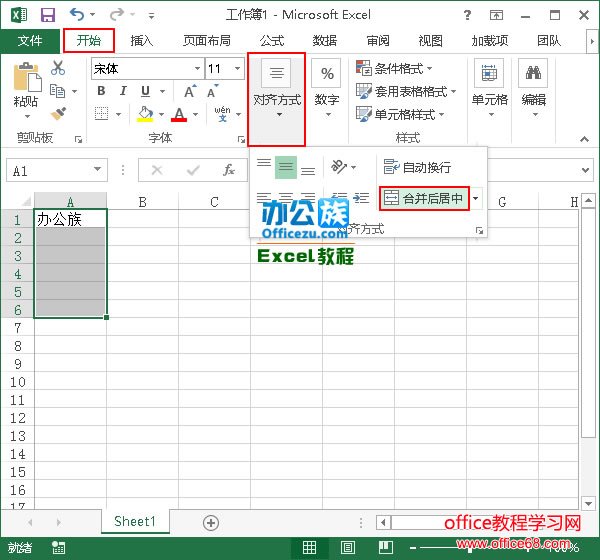Toggle Italic formatting

[123, 91]
